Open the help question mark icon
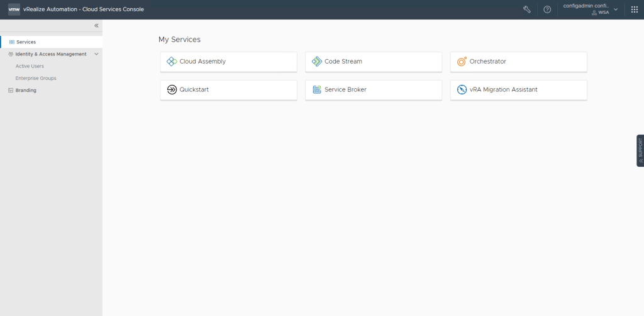The width and height of the screenshot is (644, 316). point(547,9)
